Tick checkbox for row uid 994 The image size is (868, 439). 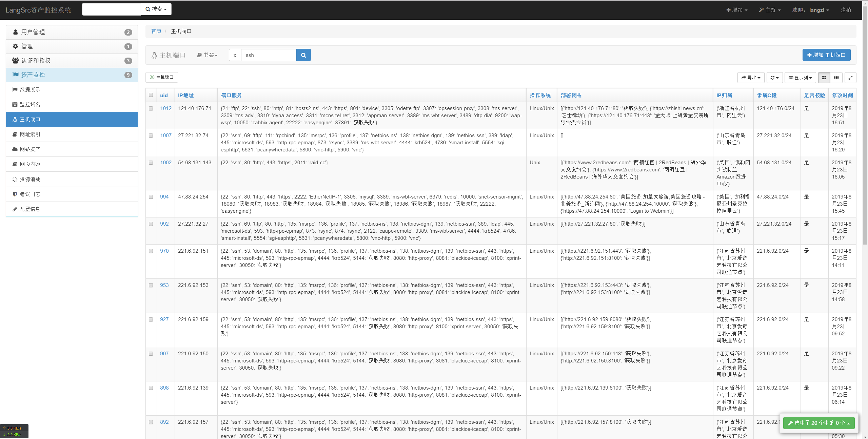point(151,197)
